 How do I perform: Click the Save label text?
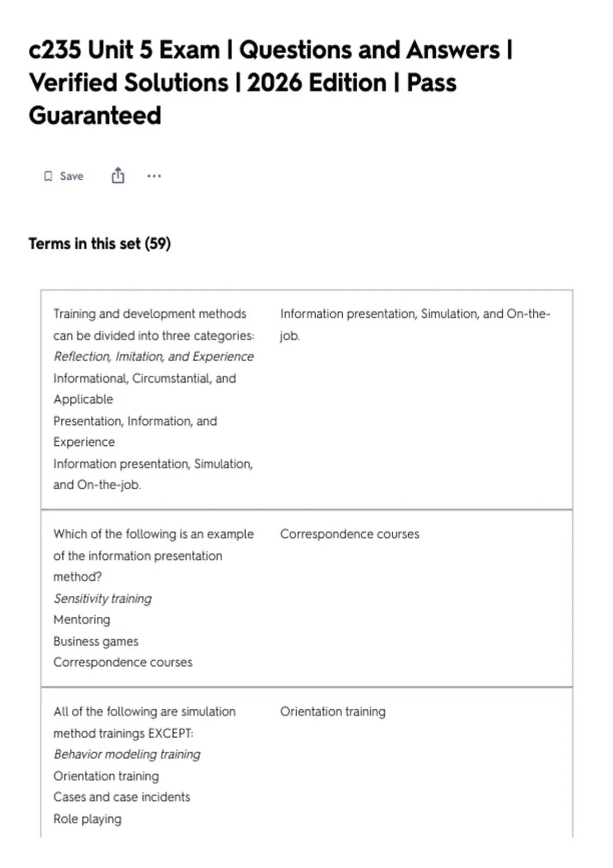(x=72, y=176)
